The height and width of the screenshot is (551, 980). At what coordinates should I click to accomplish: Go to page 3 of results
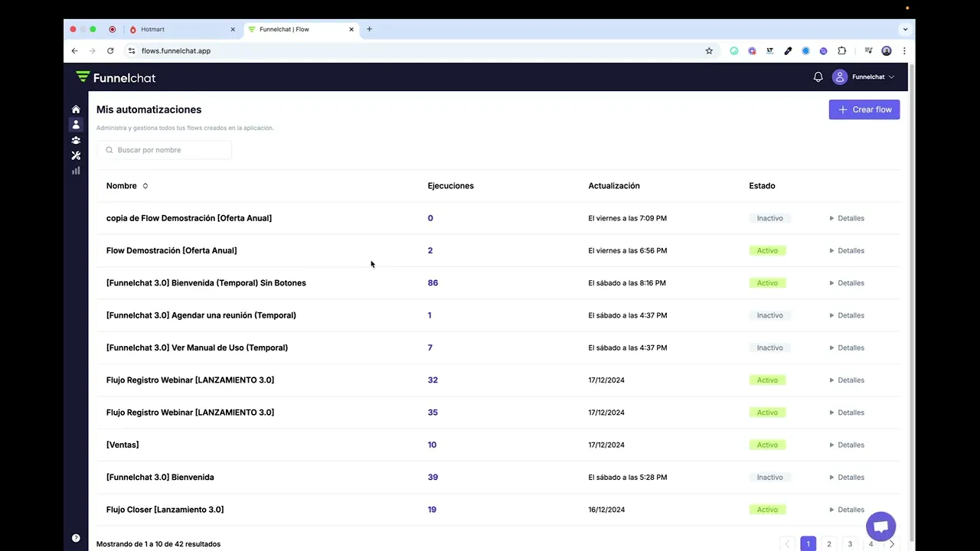[x=850, y=544]
